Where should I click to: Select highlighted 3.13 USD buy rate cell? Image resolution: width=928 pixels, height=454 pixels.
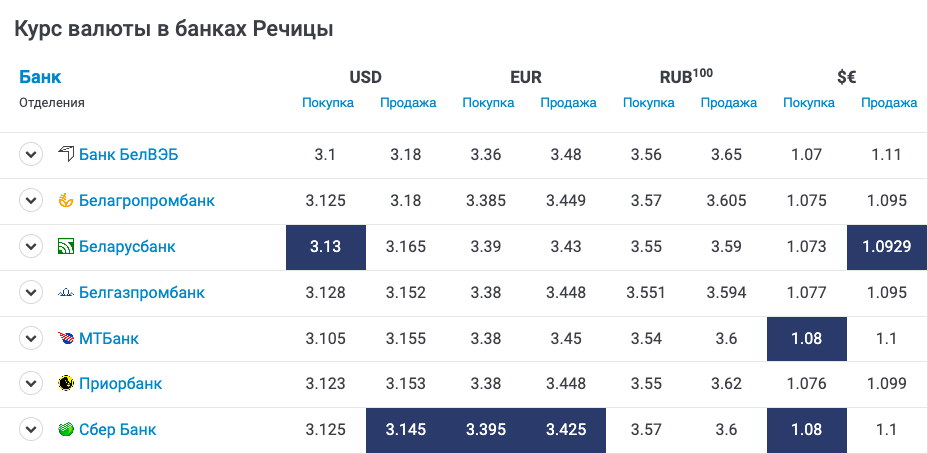point(326,247)
